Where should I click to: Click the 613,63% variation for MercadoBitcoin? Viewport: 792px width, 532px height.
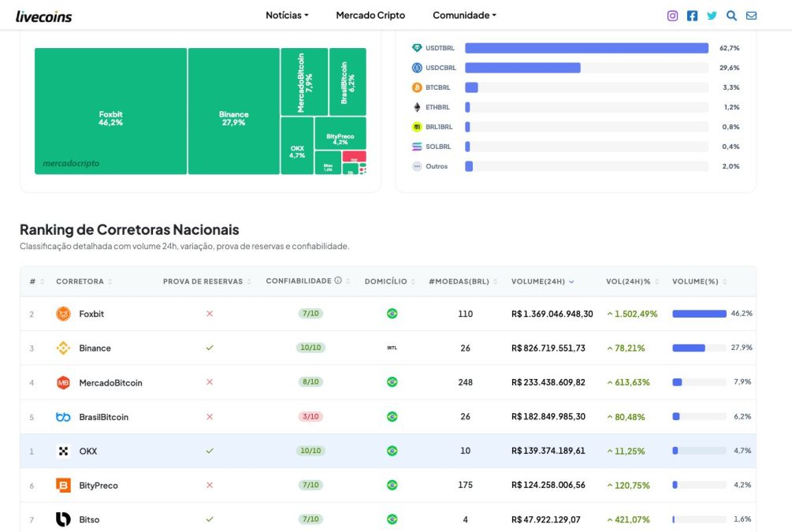tap(628, 382)
